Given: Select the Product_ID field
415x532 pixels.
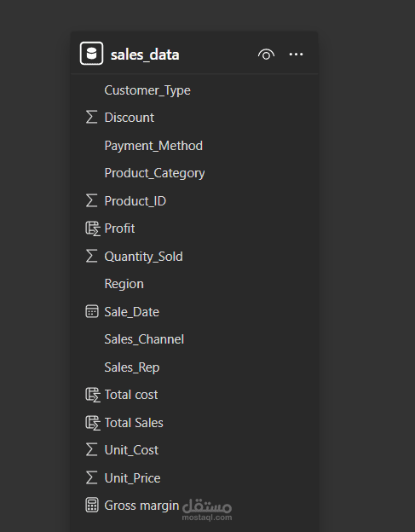Looking at the screenshot, I should pyautogui.click(x=135, y=201).
